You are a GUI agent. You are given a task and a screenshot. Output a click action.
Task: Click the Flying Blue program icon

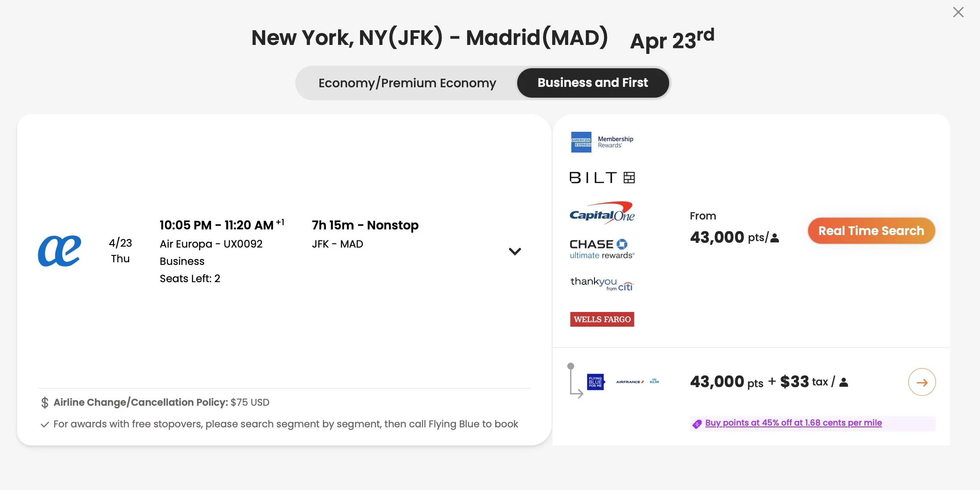click(595, 382)
